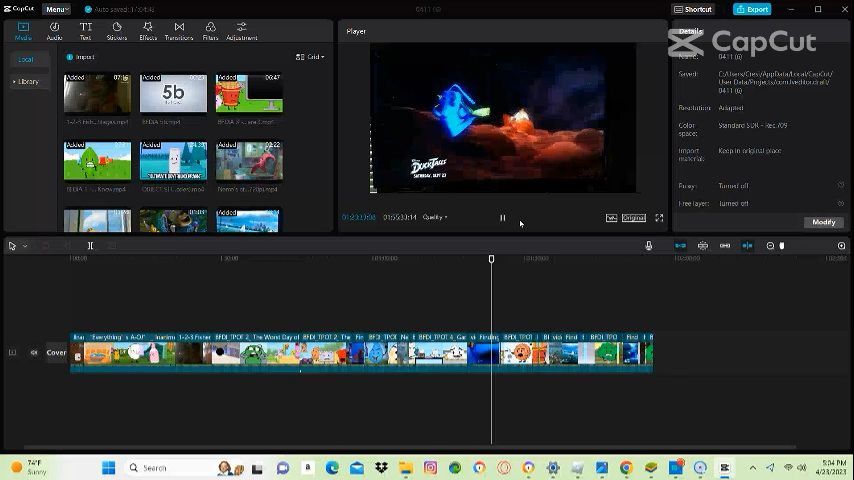Toggle main track magnet

coord(680,246)
